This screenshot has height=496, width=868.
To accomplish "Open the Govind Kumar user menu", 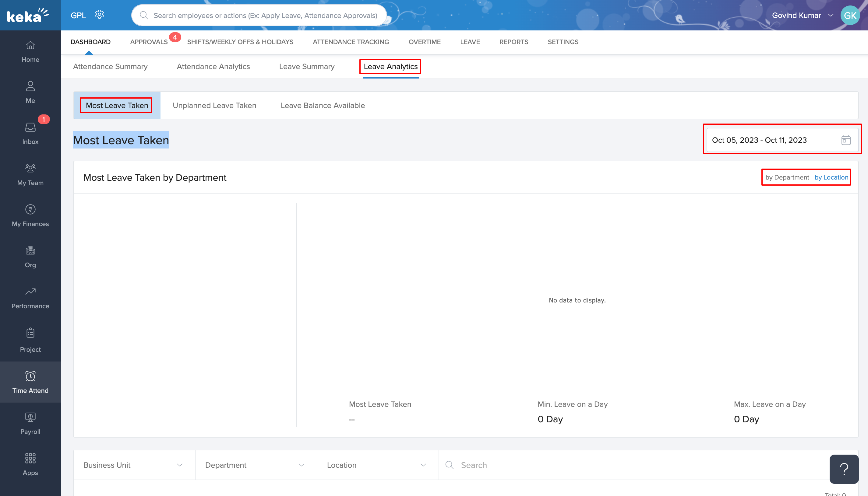I will coord(802,15).
